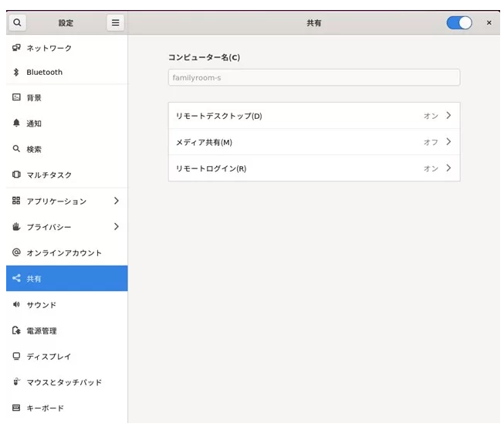Click the power icon beside 電源管理
This screenshot has height=427, width=504.
point(16,330)
